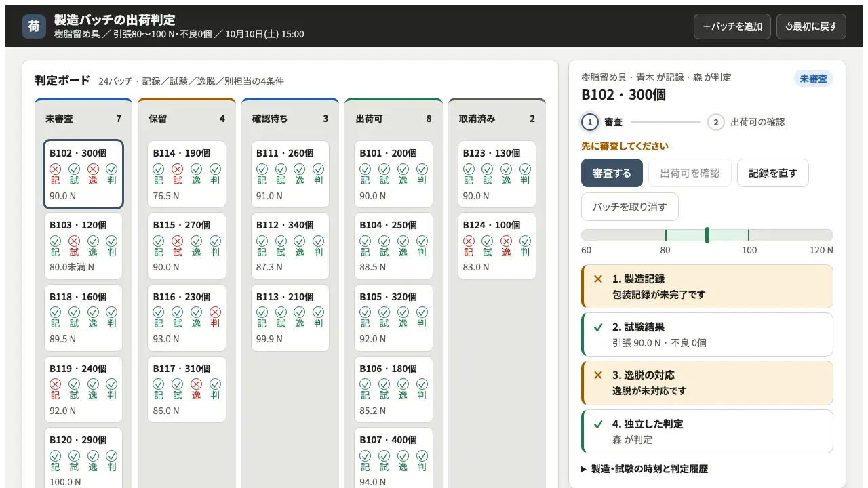
Task: Click the red 記 fail icon on B119 card
Action: click(x=56, y=384)
